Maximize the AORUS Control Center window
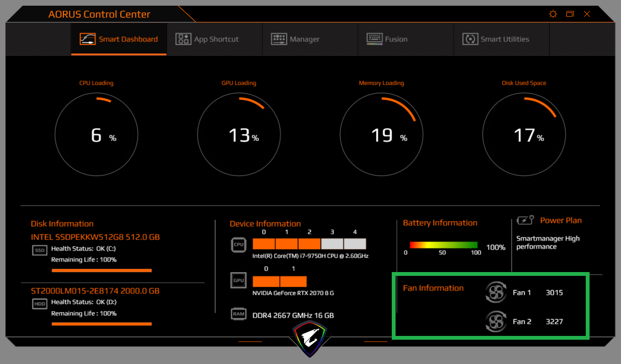This screenshot has height=364, width=621. (x=570, y=14)
